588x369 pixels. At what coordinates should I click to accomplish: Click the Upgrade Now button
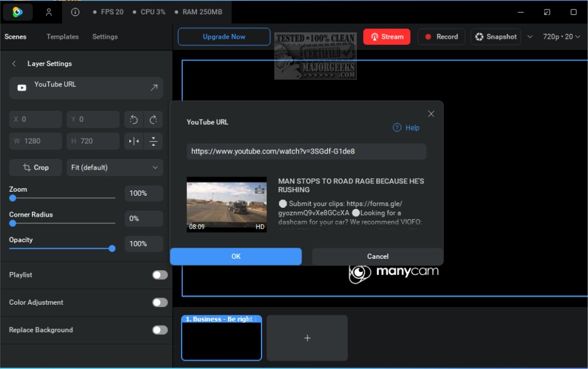tap(224, 37)
